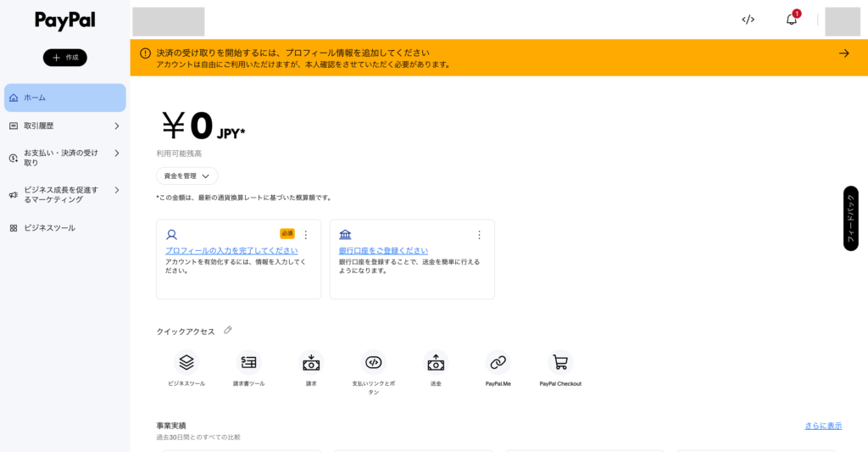The width and height of the screenshot is (868, 452).
Task: Click the 作成 button
Action: click(65, 58)
